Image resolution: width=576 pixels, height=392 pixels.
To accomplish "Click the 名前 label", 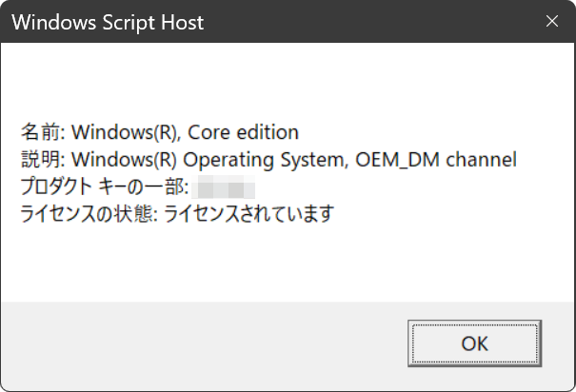I will [40, 131].
